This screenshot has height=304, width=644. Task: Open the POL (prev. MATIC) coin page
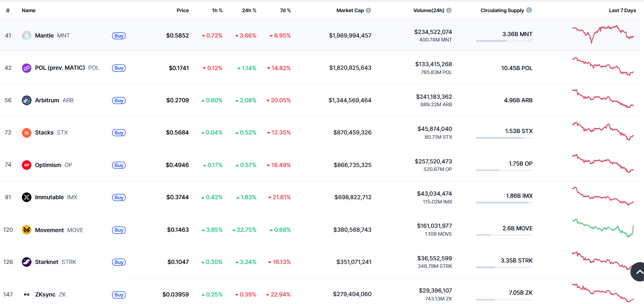[67, 68]
